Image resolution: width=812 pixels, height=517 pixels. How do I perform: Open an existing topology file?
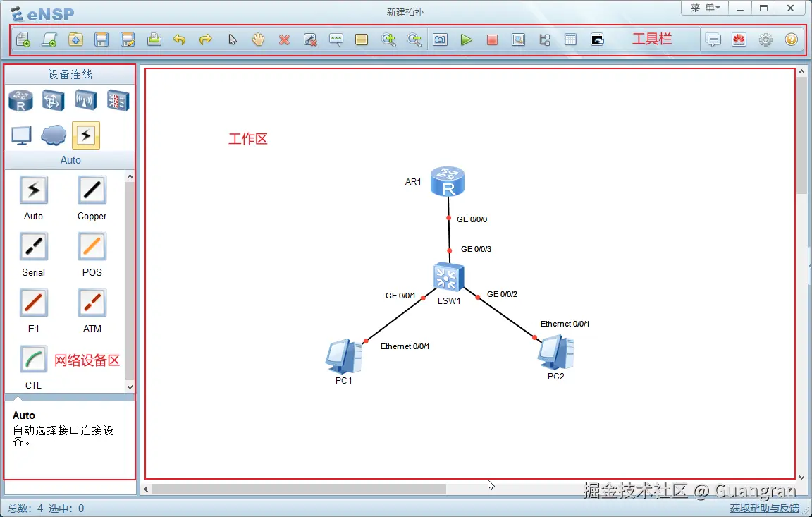click(x=75, y=39)
